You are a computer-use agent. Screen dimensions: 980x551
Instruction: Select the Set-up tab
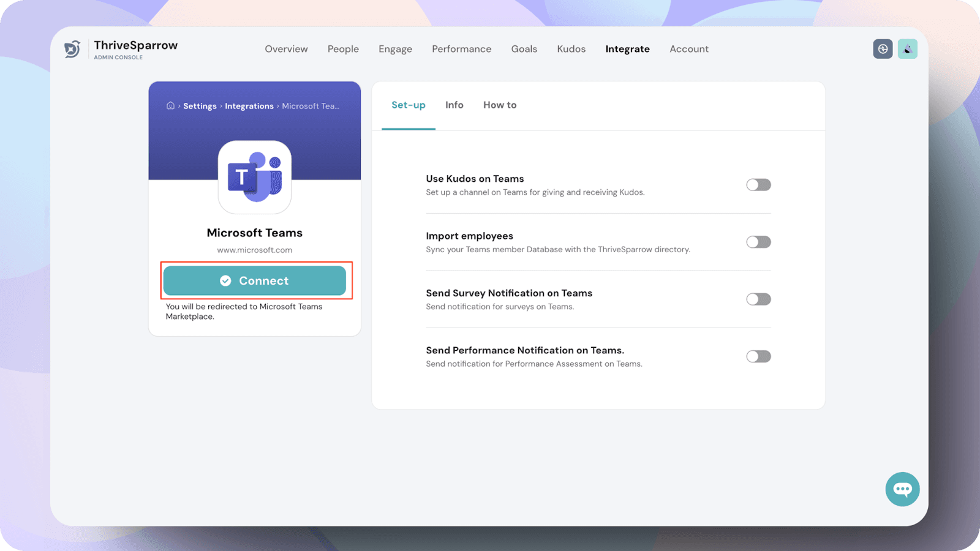point(409,105)
